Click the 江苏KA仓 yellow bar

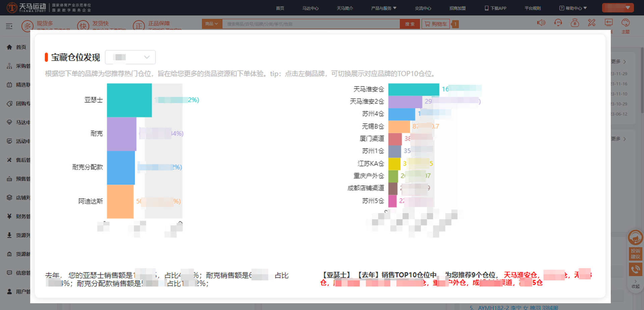(394, 164)
